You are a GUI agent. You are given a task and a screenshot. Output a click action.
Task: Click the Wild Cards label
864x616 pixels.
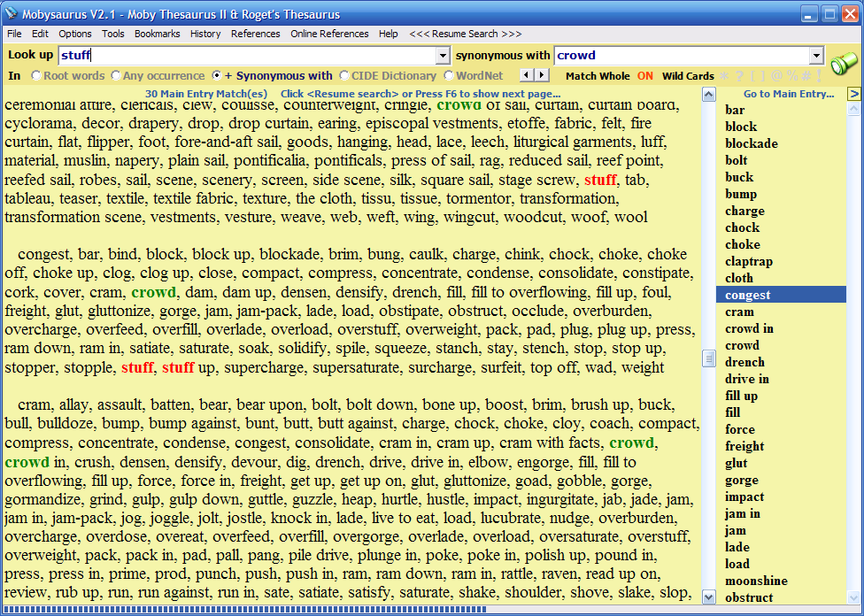pos(688,76)
